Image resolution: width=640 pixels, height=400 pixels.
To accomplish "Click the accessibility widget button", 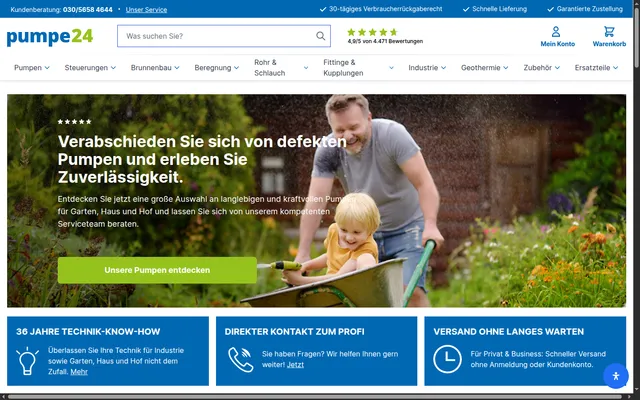I will 616,376.
